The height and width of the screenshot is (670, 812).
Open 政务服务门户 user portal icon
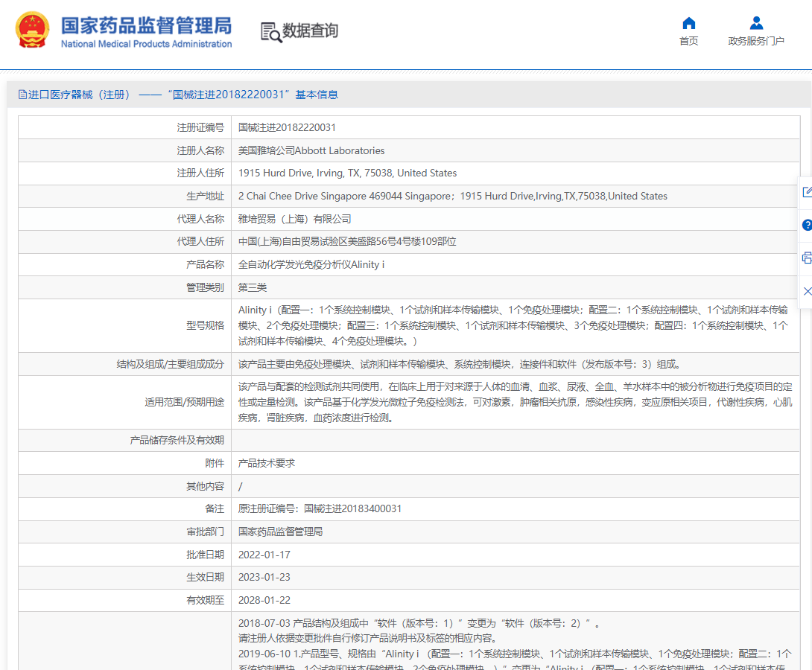756,23
